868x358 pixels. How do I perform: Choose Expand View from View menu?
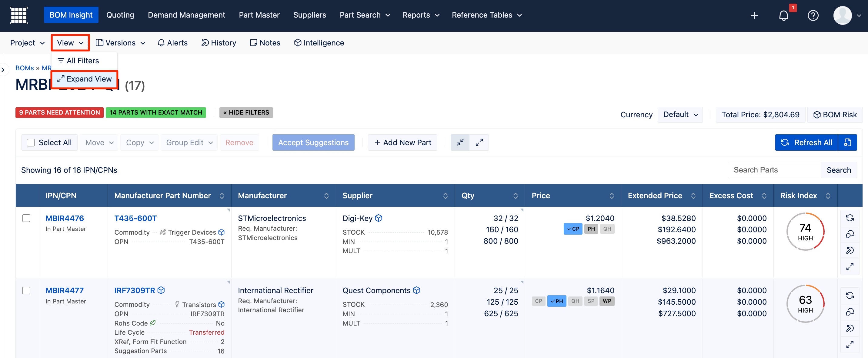[84, 79]
